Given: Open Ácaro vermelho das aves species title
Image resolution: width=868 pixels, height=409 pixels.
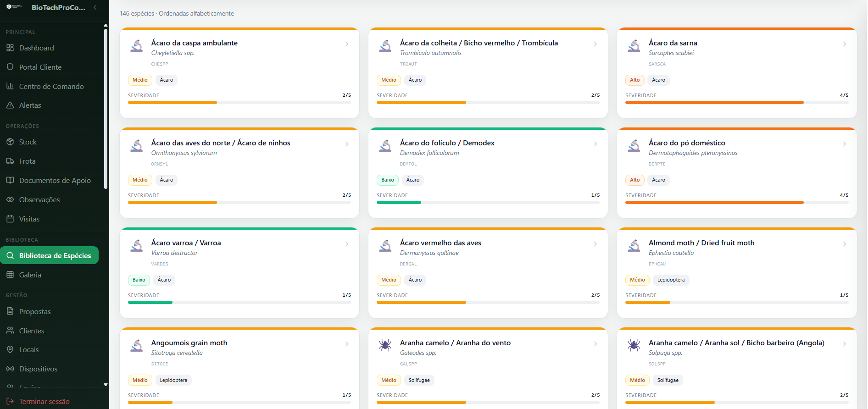Looking at the screenshot, I should 440,243.
